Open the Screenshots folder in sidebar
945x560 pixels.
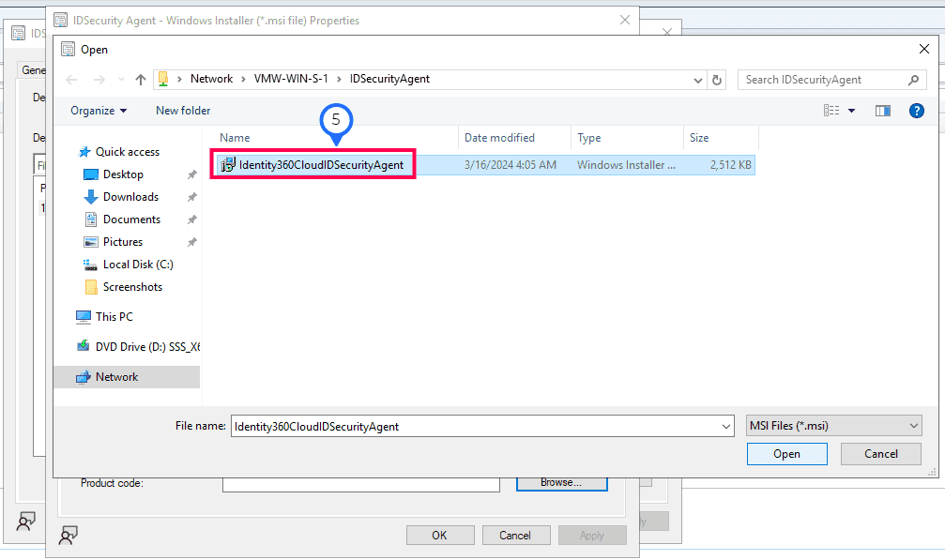(132, 287)
